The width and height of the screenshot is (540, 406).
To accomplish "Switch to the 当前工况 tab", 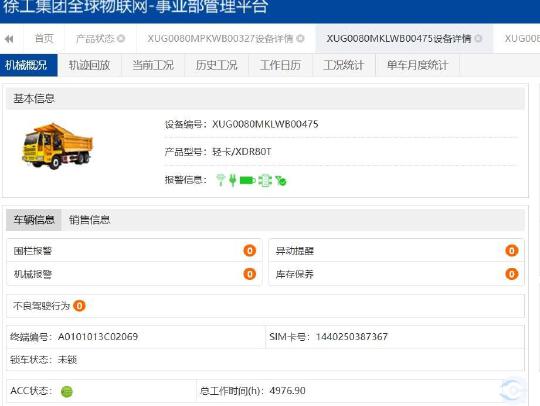I will coord(153,65).
